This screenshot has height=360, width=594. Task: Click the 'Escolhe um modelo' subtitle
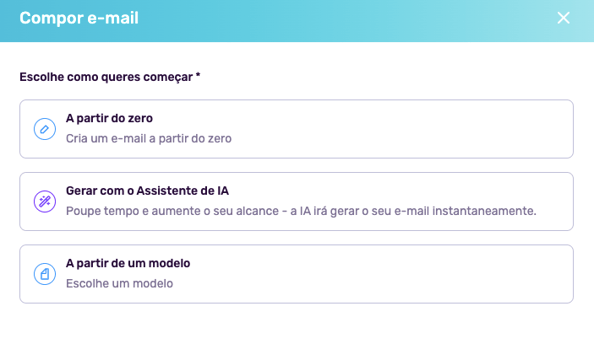[x=119, y=283]
